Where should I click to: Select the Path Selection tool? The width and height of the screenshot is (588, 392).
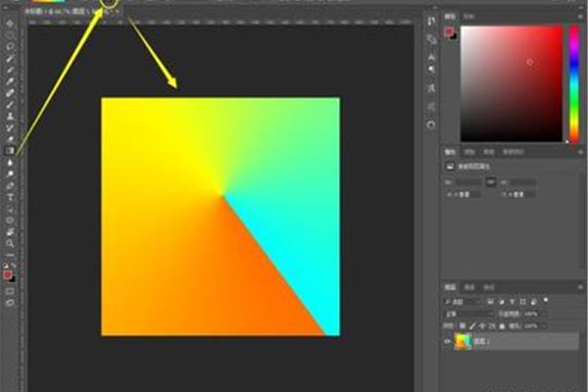point(10,209)
